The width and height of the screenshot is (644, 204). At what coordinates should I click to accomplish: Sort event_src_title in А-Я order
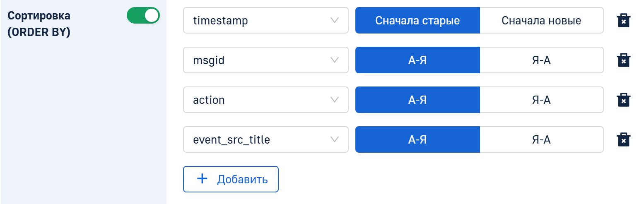[417, 139]
